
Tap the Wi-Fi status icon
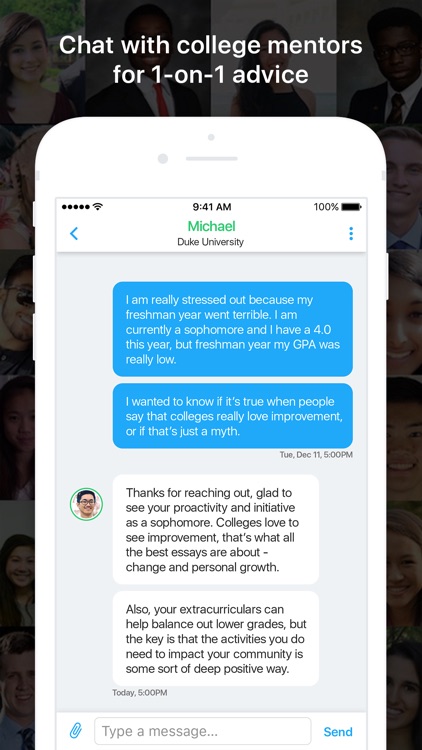[x=98, y=207]
